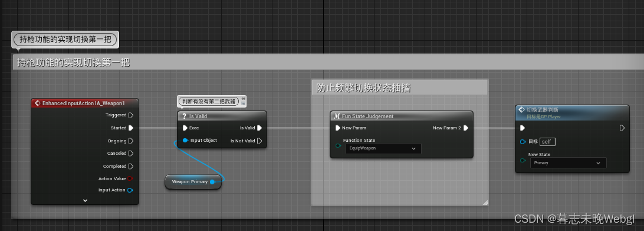The image size is (644, 231).
Task: Click the New Param 2 output pin
Action: click(x=466, y=128)
